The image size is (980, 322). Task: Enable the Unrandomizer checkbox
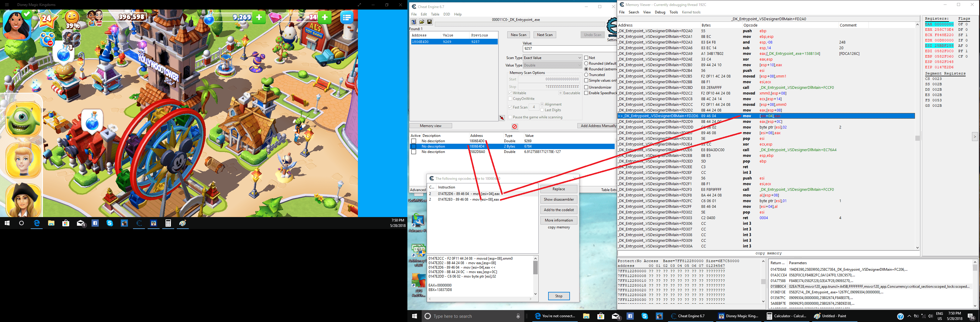(587, 87)
